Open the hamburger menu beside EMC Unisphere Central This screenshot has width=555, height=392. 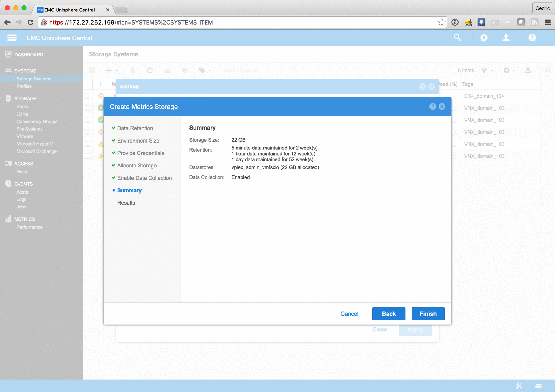[12, 38]
